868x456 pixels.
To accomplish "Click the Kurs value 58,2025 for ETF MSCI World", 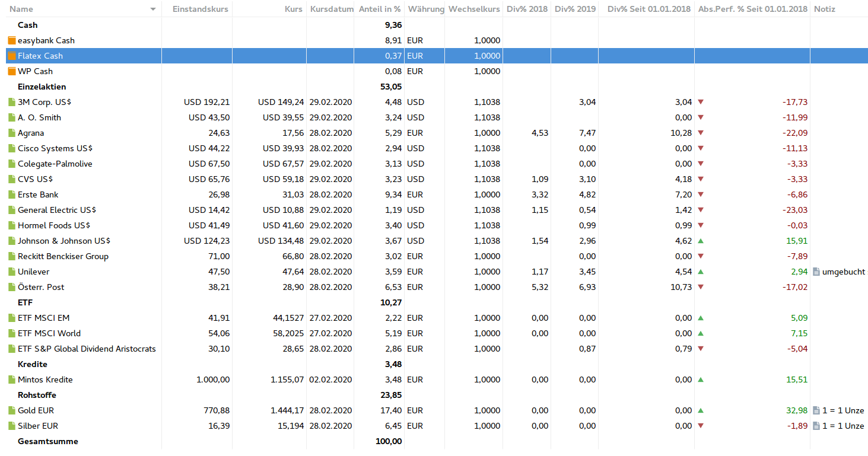I will tap(288, 333).
